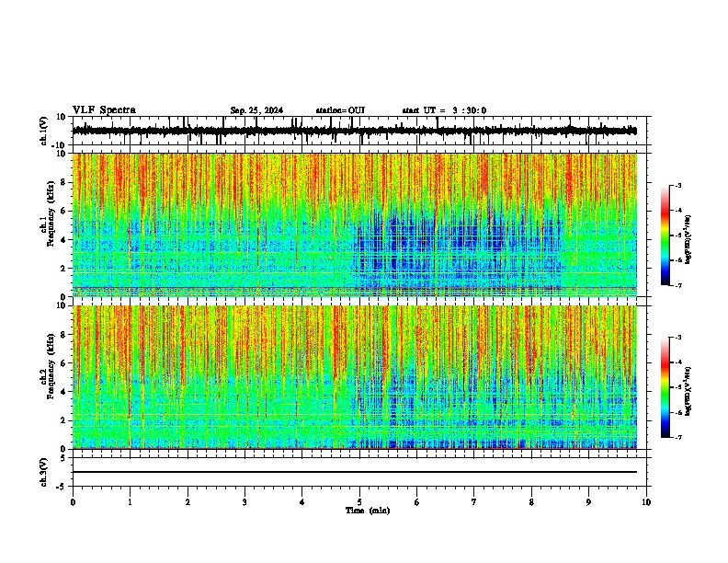The width and height of the screenshot is (728, 563).
Task: Click time-axis tick label "0"
Action: [x=73, y=502]
